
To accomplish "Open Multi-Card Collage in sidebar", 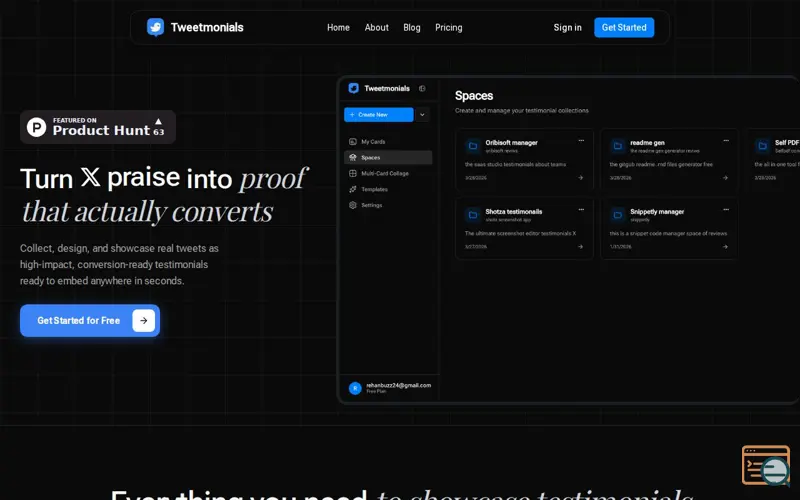I will pos(388,173).
